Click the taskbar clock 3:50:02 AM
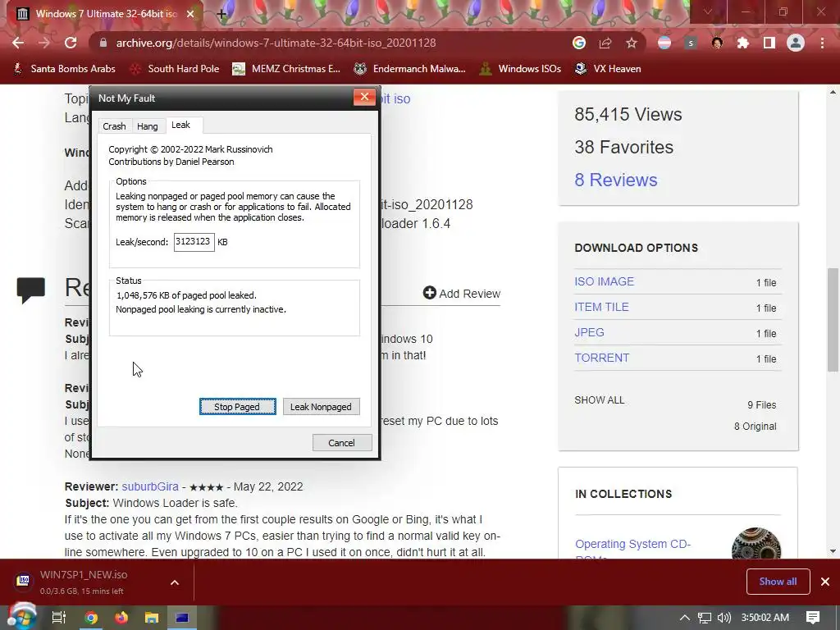840x630 pixels. point(765,618)
